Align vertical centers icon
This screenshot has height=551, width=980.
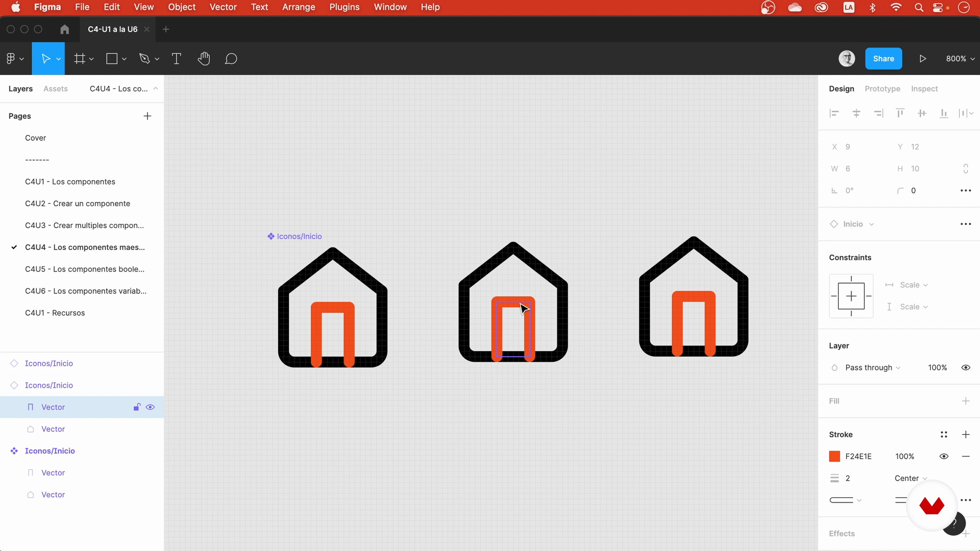click(922, 113)
